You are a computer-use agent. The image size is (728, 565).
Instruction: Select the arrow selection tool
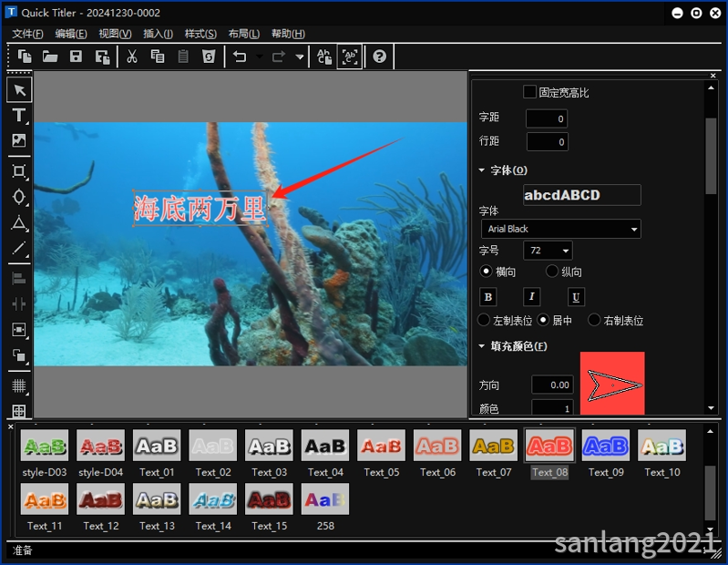point(19,89)
